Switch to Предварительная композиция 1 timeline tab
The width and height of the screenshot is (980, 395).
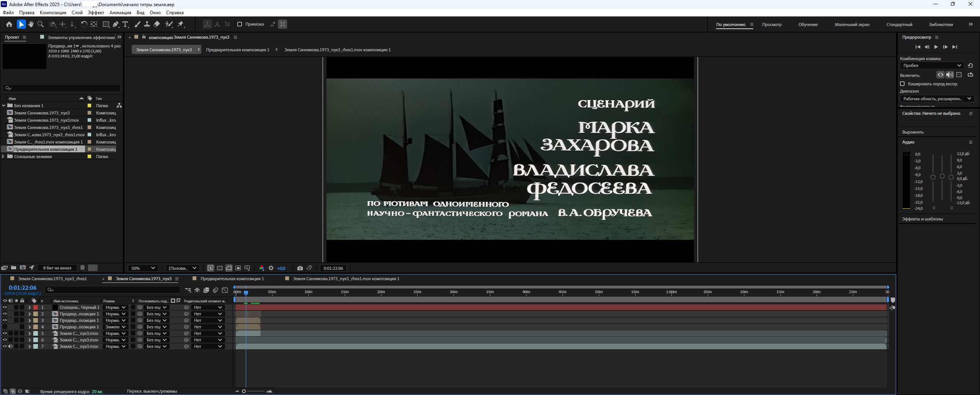tap(232, 279)
